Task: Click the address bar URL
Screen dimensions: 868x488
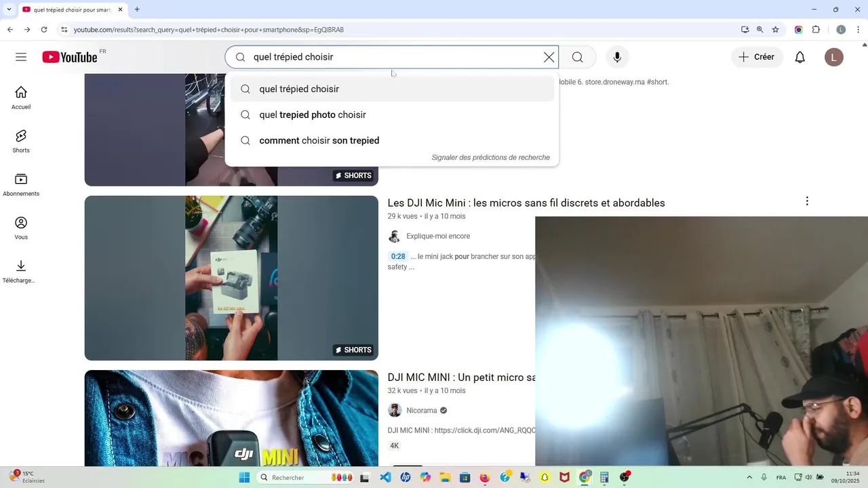Action: pos(209,30)
